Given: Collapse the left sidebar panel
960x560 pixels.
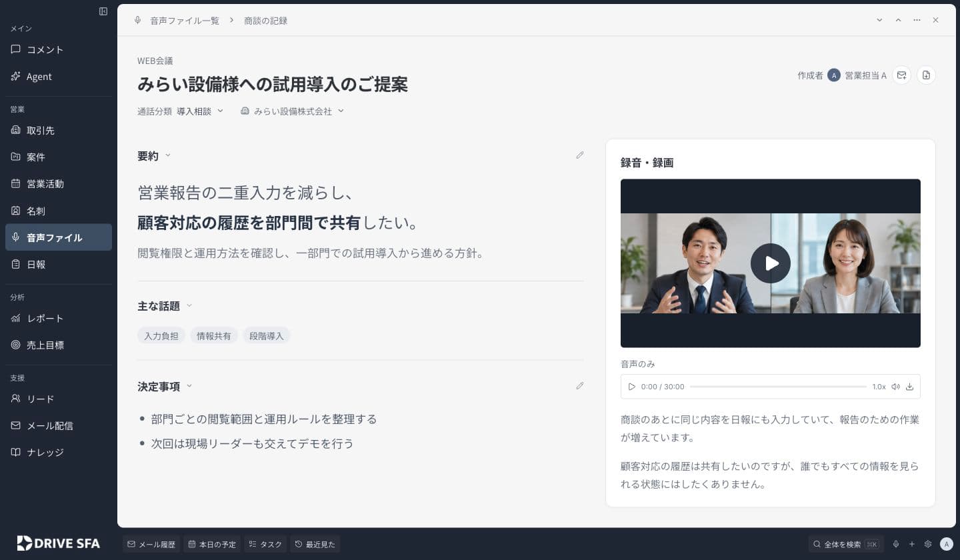Looking at the screenshot, I should point(103,11).
